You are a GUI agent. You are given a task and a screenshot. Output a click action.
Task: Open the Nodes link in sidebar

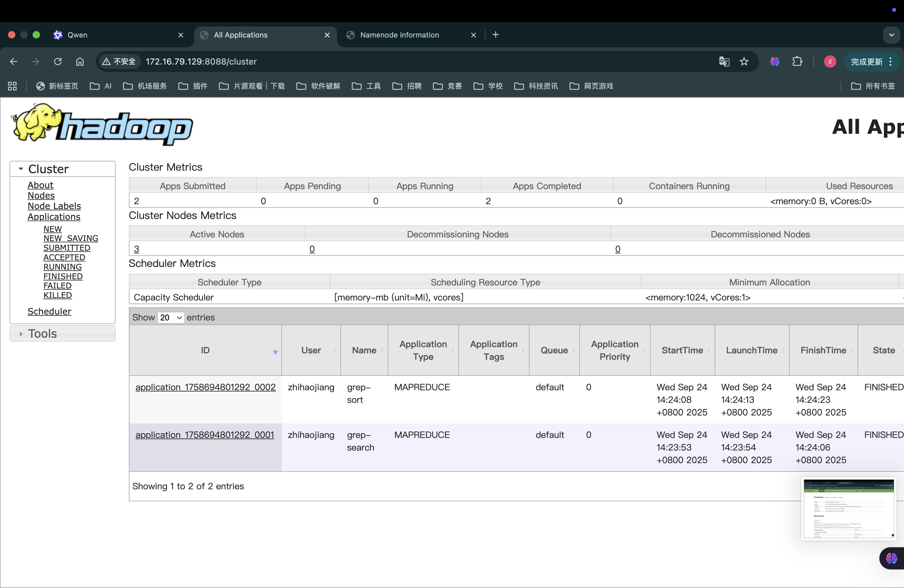[41, 196]
